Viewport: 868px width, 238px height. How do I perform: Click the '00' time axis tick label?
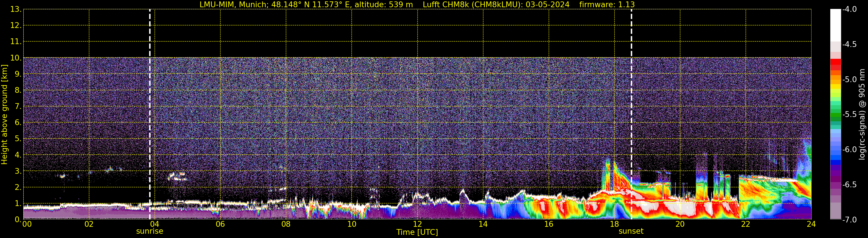pos(27,224)
